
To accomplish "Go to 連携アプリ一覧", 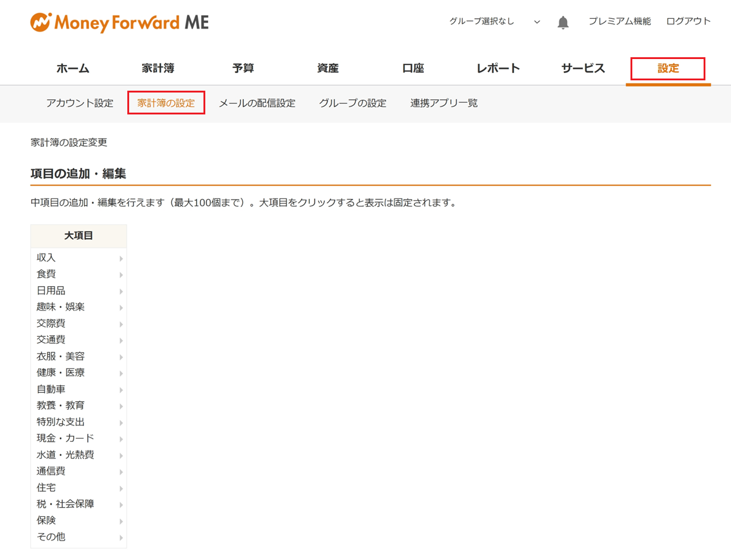I will click(444, 103).
